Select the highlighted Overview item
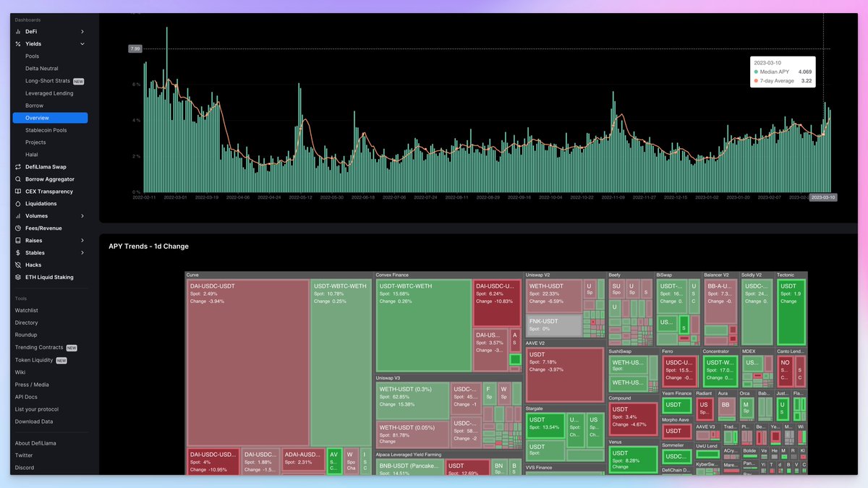Image resolution: width=868 pixels, height=488 pixels. 50,118
